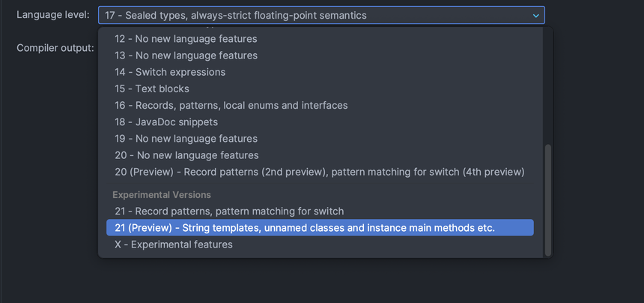644x303 pixels.
Task: Click the Experimental Versions section header
Action: [x=162, y=195]
